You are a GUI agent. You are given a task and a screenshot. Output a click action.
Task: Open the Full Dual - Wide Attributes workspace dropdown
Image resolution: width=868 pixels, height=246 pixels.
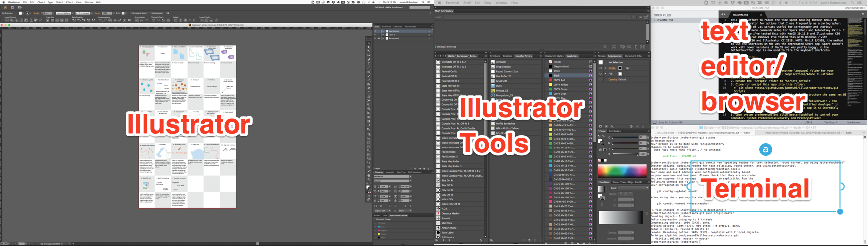pyautogui.click(x=390, y=7)
